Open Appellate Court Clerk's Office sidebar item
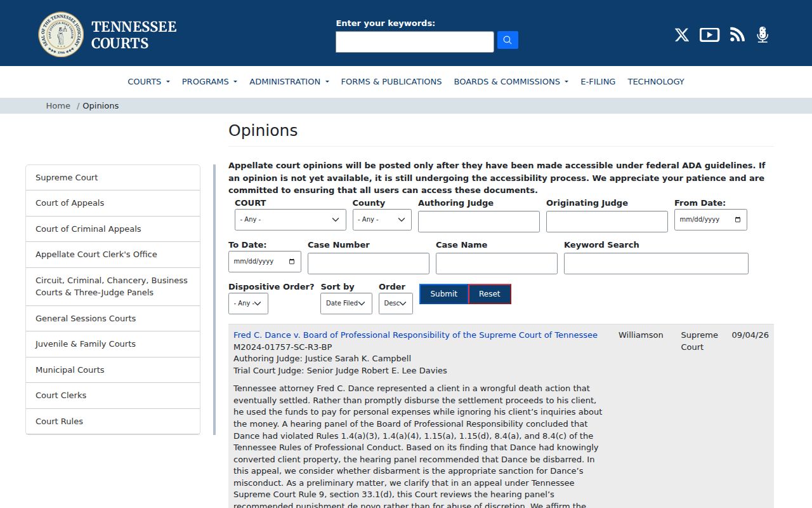 pos(113,255)
